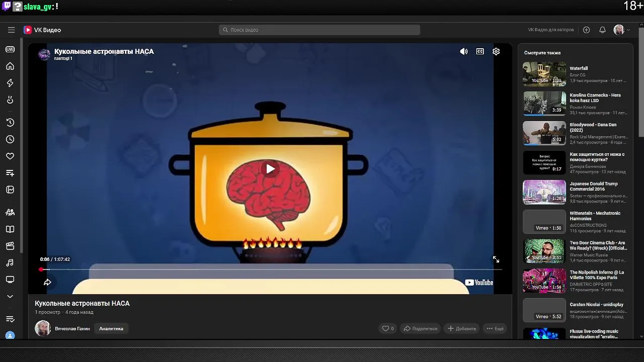Click the channel avatar inside the player
Image resolution: width=644 pixels, height=362 pixels.
pos(45,54)
